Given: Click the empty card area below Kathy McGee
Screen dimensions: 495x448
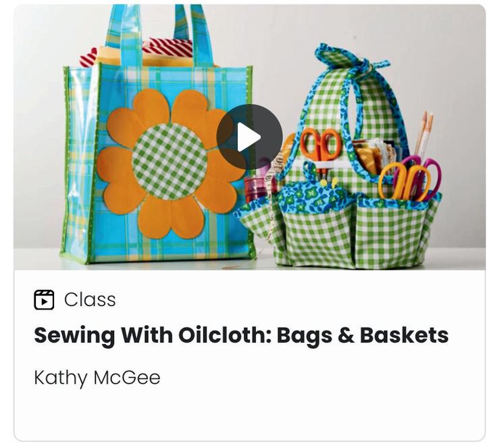Looking at the screenshot, I should [249, 416].
